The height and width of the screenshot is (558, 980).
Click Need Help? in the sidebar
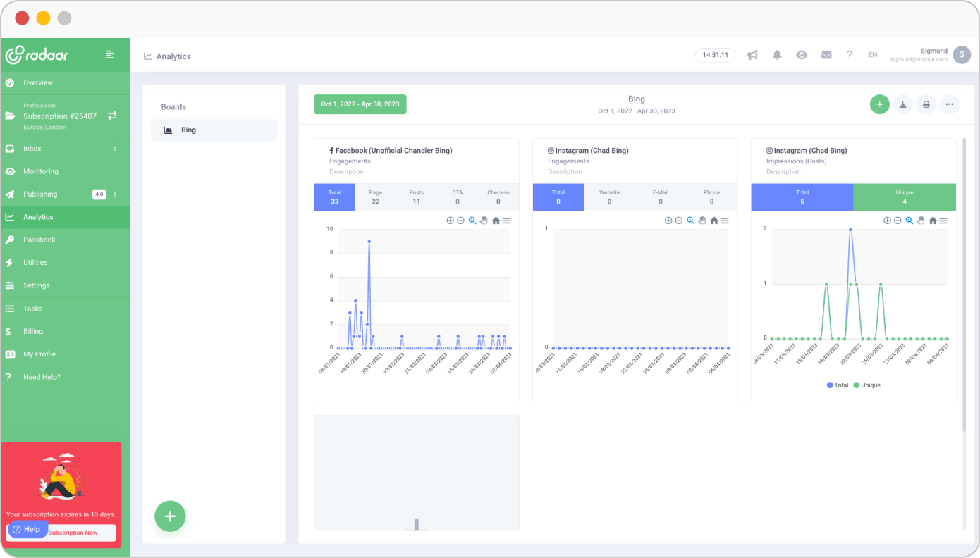click(65, 377)
